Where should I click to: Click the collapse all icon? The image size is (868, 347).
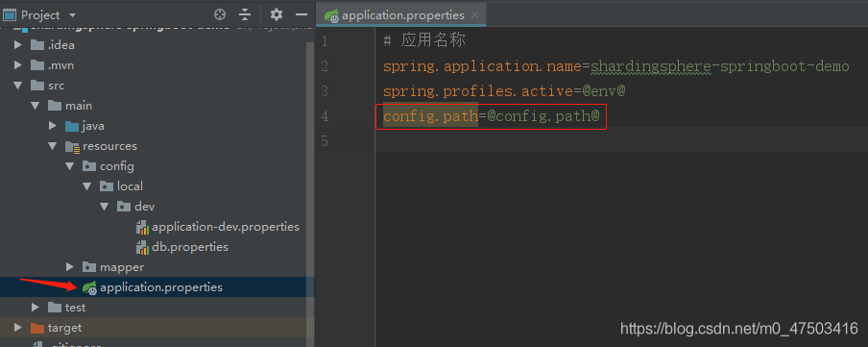pos(245,14)
